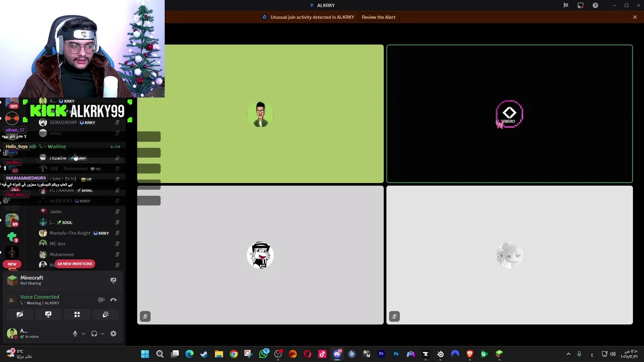The height and width of the screenshot is (362, 644).
Task: Open the Meeting / ALKRKY channel link
Action: pos(39,303)
